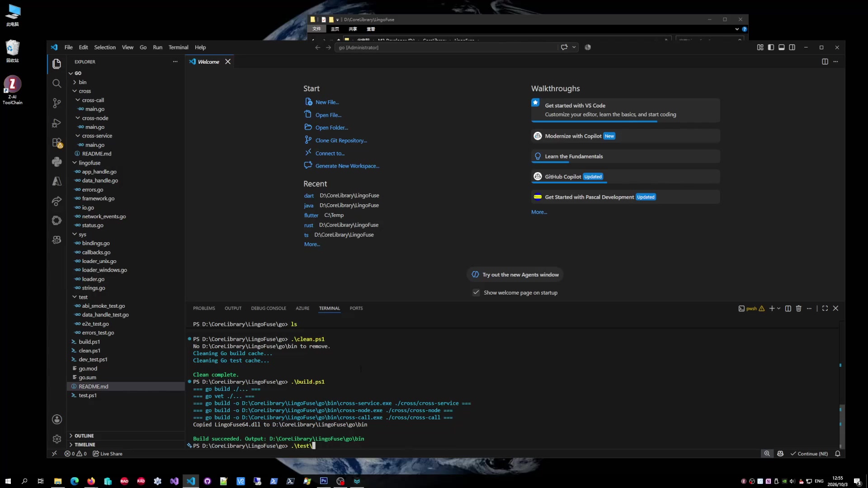
Task: Open Manage gear icon in activity bar
Action: pyautogui.click(x=57, y=439)
